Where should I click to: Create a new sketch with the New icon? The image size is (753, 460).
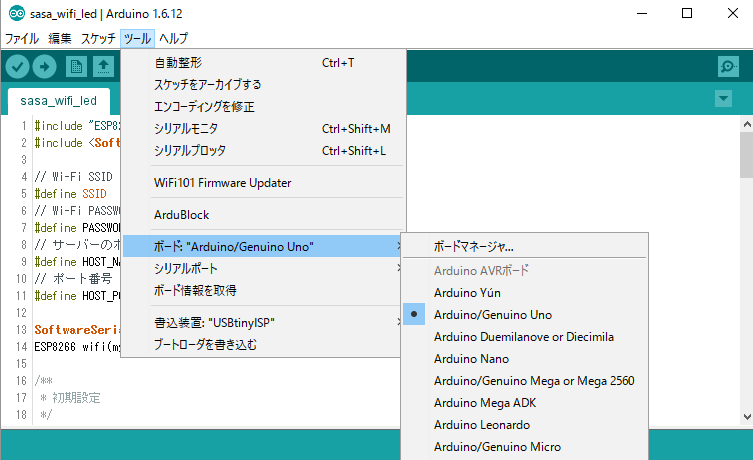76,66
